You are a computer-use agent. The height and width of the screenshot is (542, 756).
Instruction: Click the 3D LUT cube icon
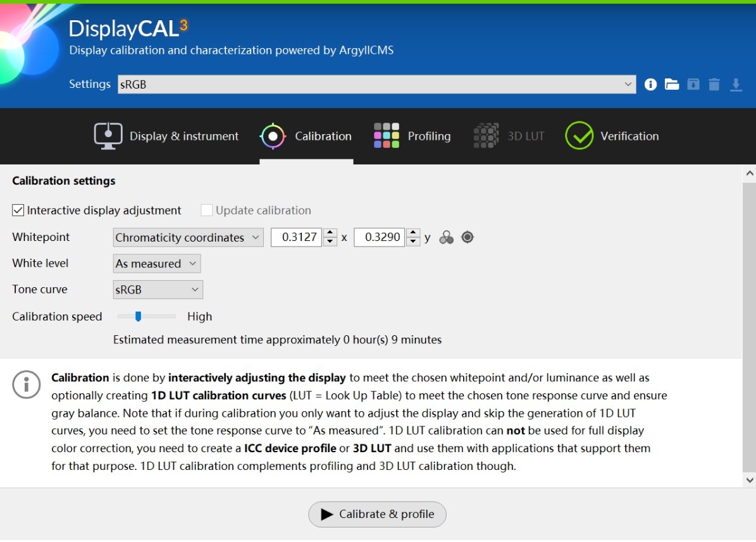(x=486, y=135)
